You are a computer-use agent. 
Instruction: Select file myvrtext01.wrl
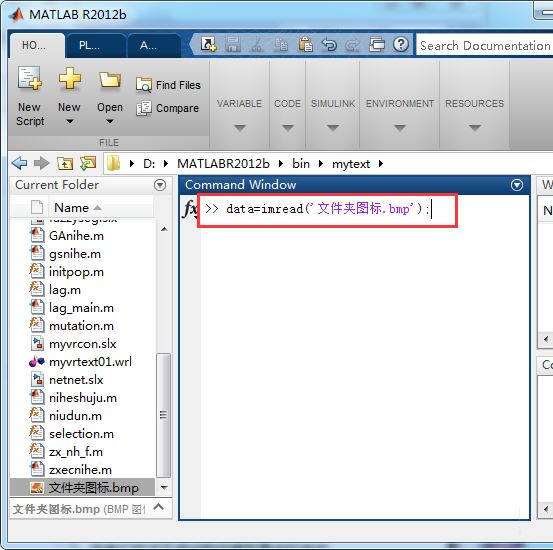tap(90, 362)
